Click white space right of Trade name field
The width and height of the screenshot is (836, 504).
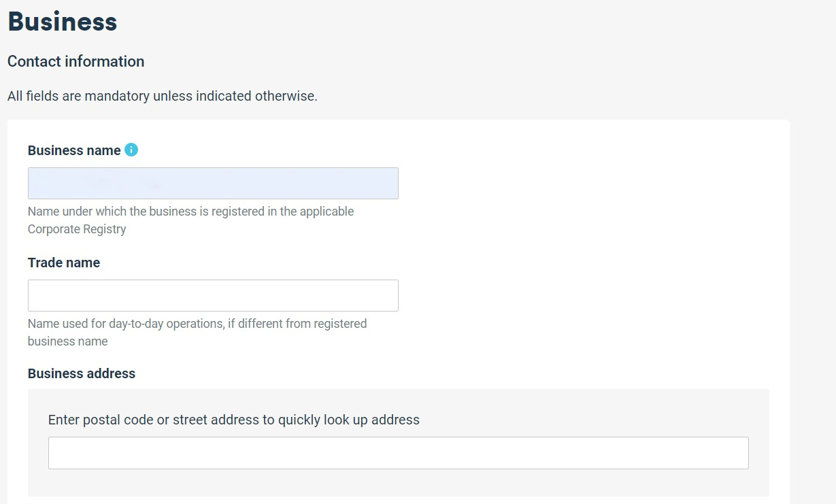click(x=585, y=296)
